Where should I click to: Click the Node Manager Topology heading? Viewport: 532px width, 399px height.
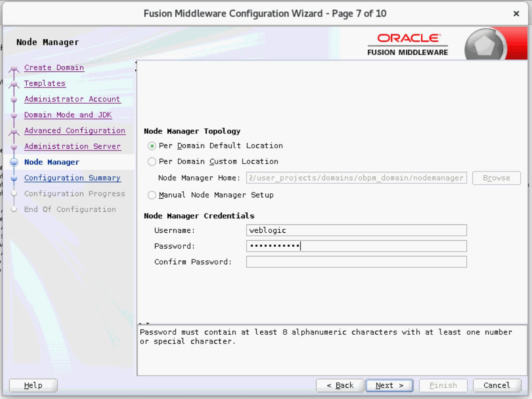[x=192, y=131]
